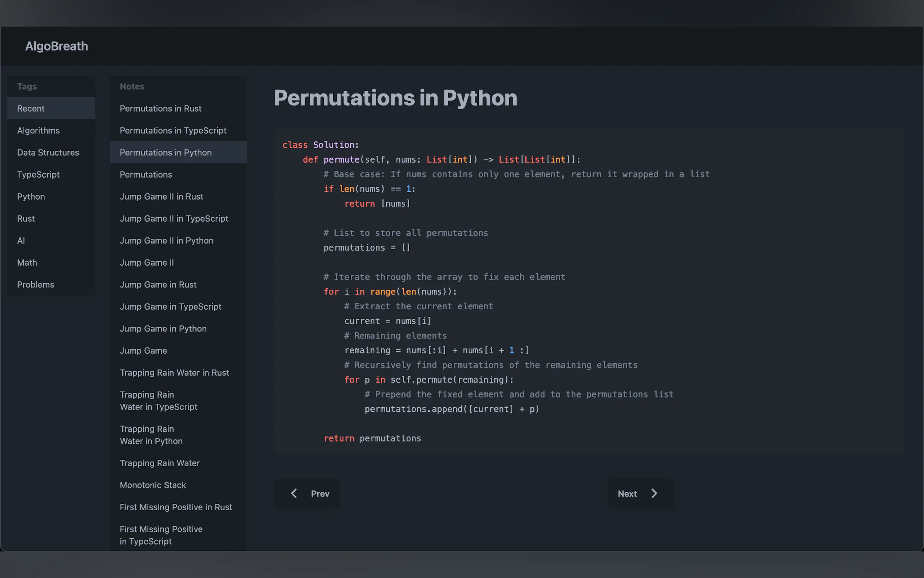Open Trapping Rain Water in Rust note
924x578 pixels.
coord(174,373)
